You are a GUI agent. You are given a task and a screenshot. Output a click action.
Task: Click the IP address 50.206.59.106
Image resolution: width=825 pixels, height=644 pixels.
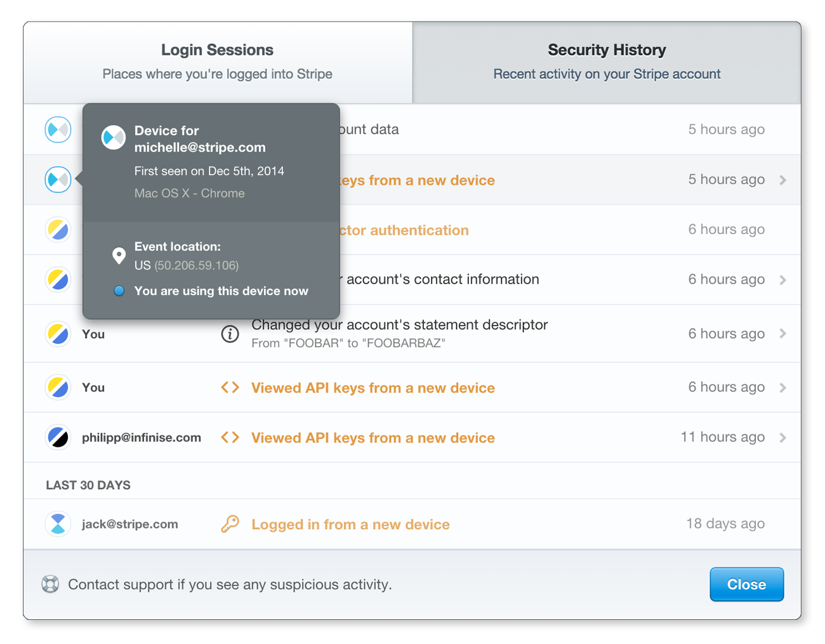[197, 265]
